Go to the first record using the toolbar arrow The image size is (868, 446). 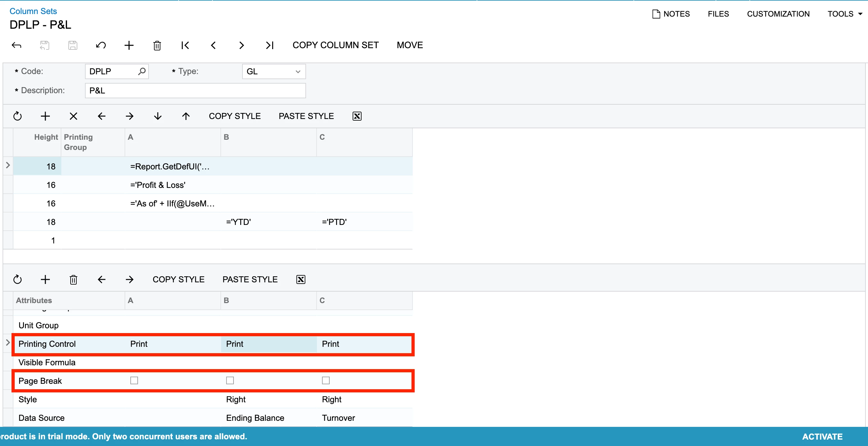tap(185, 45)
